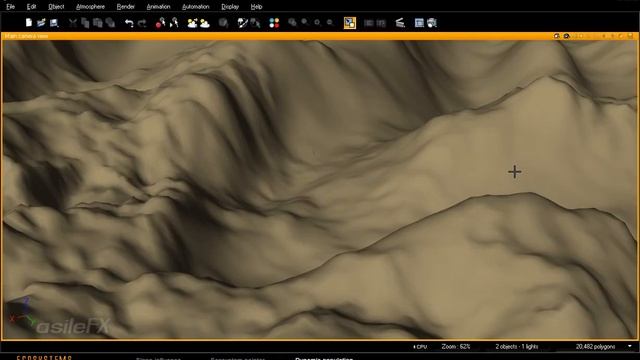
Task: Click the Duplicate objects icon
Action: 110,23
